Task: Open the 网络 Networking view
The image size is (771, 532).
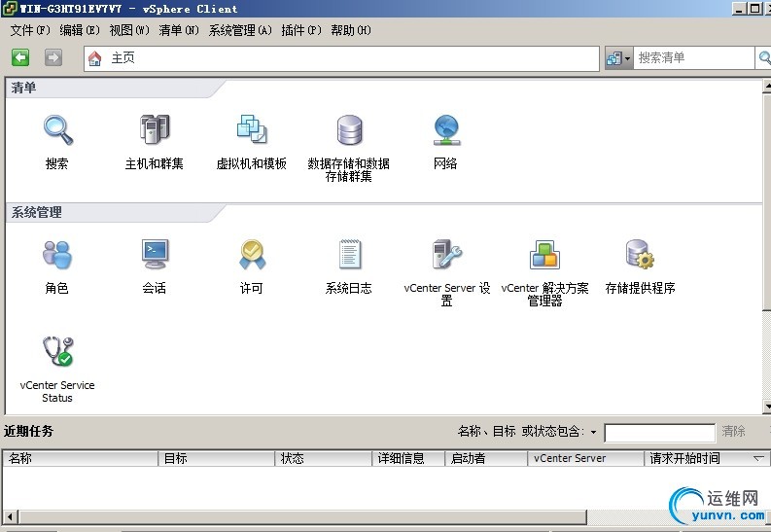Action: click(x=446, y=142)
